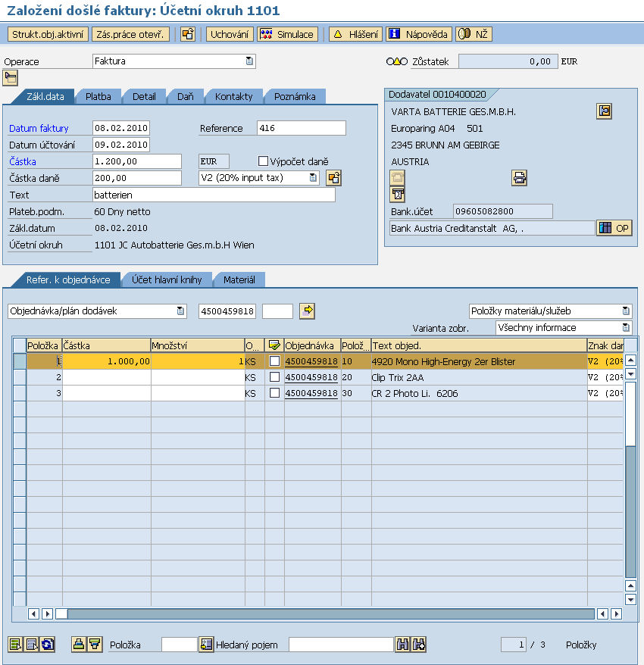Click the Simulace button

point(288,34)
